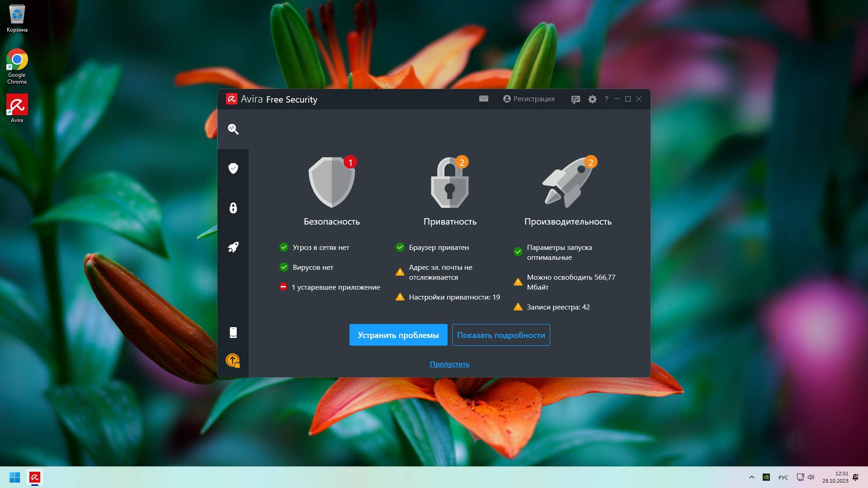Show hidden tray icons chevron
868x488 pixels.
click(751, 477)
